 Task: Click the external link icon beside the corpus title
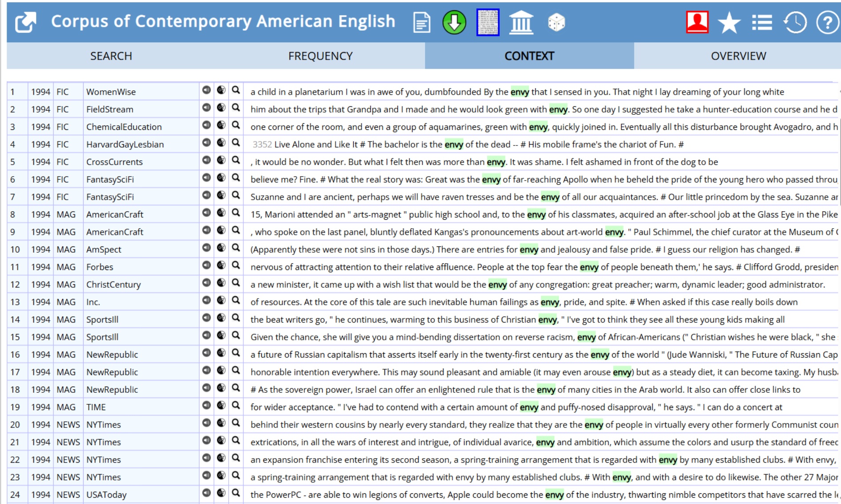[x=25, y=22]
